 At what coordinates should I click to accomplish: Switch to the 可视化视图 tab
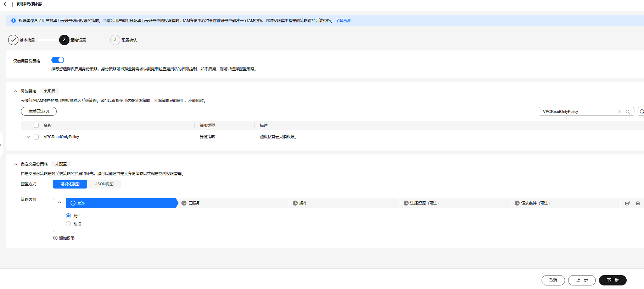70,184
